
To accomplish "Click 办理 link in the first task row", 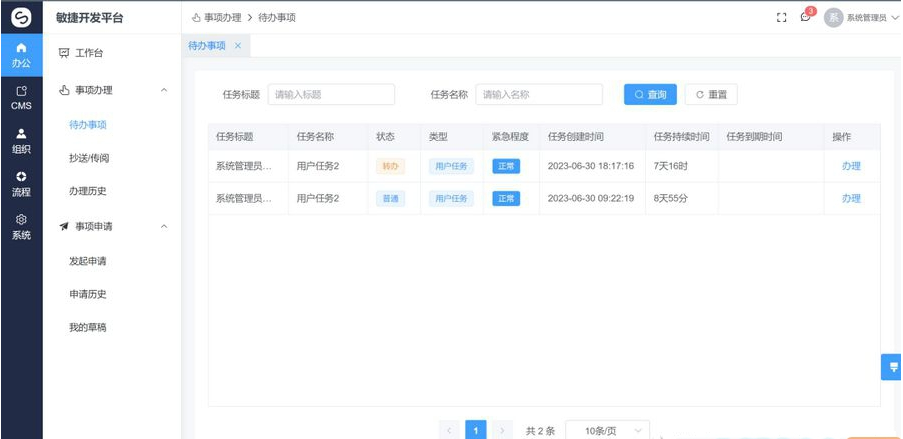I will (x=851, y=167).
